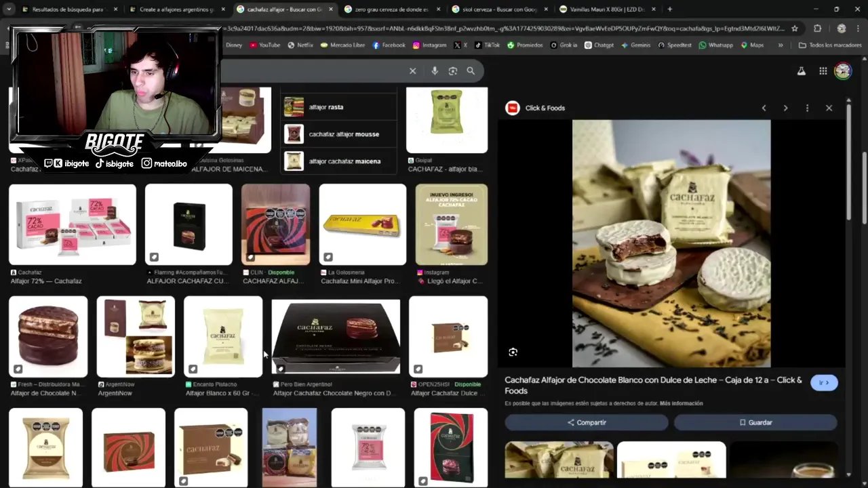Open Search Labs flask icon
Image resolution: width=868 pixels, height=488 pixels.
(x=801, y=71)
